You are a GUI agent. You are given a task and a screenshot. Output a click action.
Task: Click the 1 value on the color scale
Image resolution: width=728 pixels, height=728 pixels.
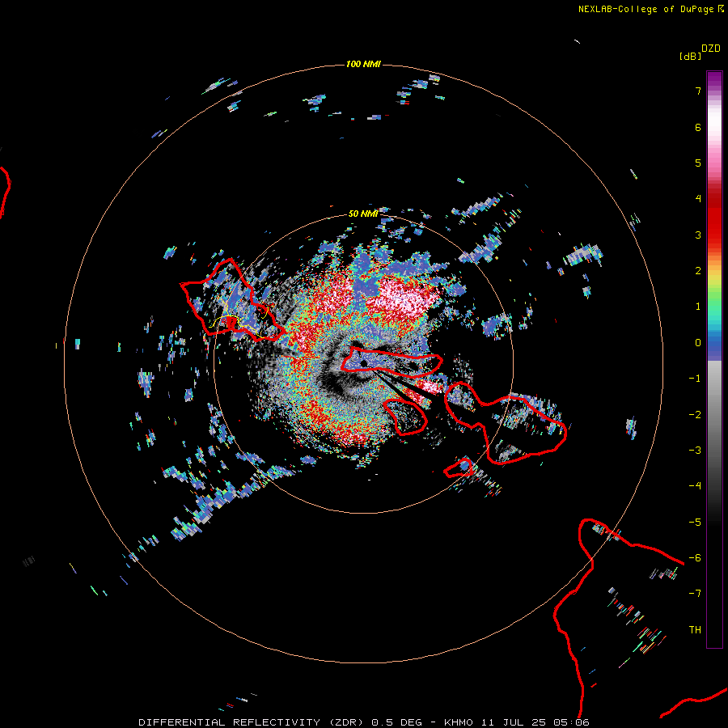click(698, 307)
